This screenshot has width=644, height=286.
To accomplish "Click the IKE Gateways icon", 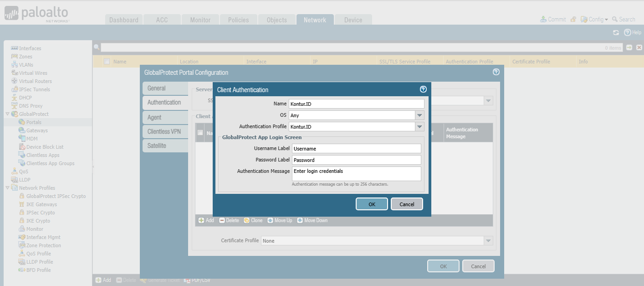I will click(21, 204).
